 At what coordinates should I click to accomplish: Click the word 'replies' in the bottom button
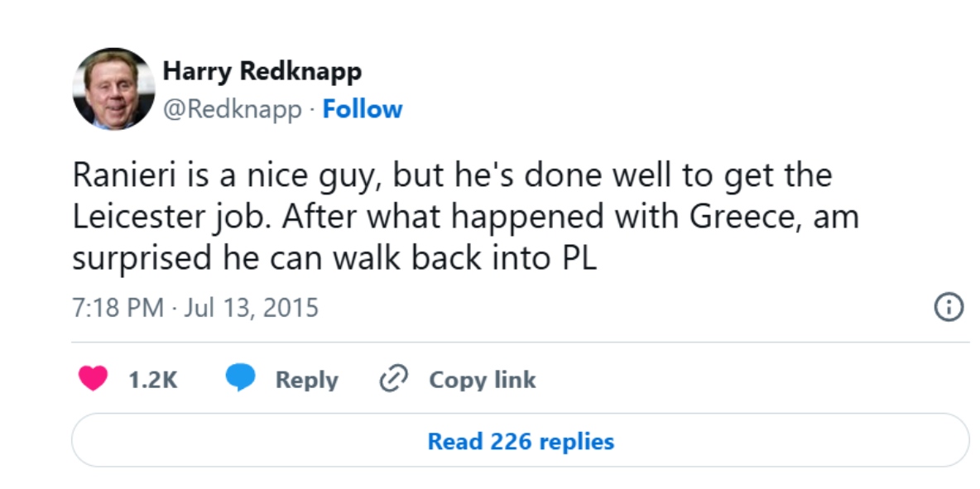click(577, 442)
